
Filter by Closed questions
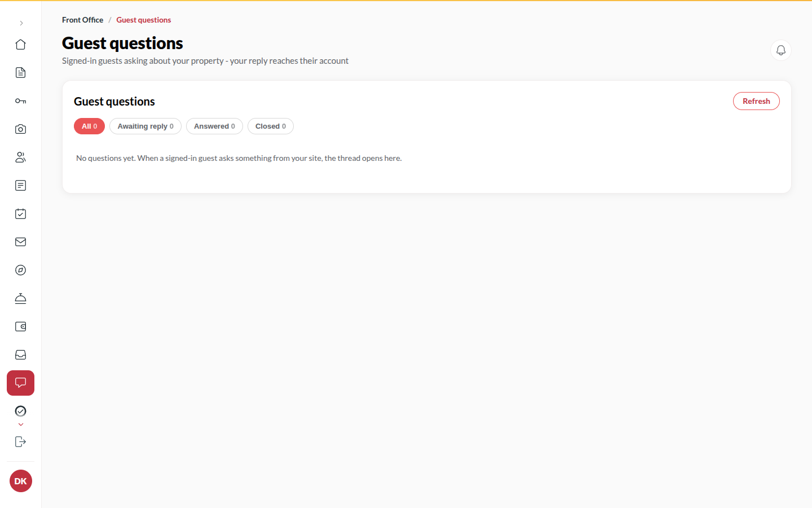click(x=271, y=126)
